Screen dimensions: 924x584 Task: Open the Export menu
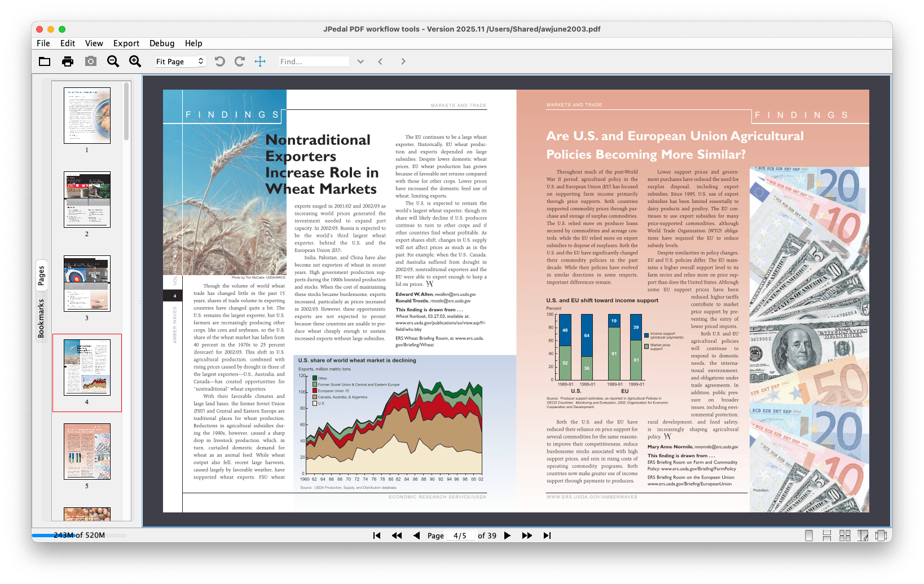tap(126, 43)
